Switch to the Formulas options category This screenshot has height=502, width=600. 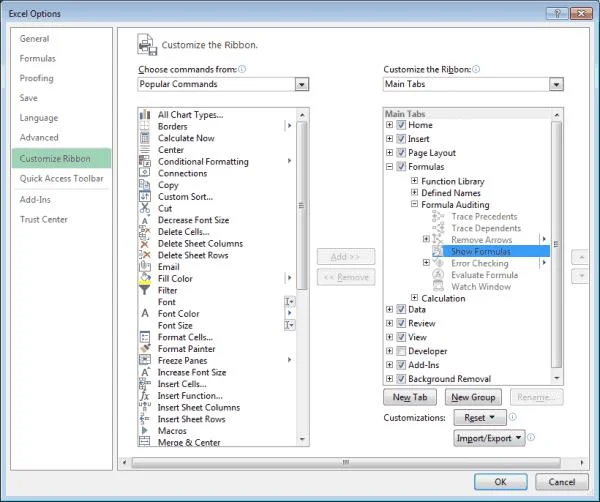38,59
